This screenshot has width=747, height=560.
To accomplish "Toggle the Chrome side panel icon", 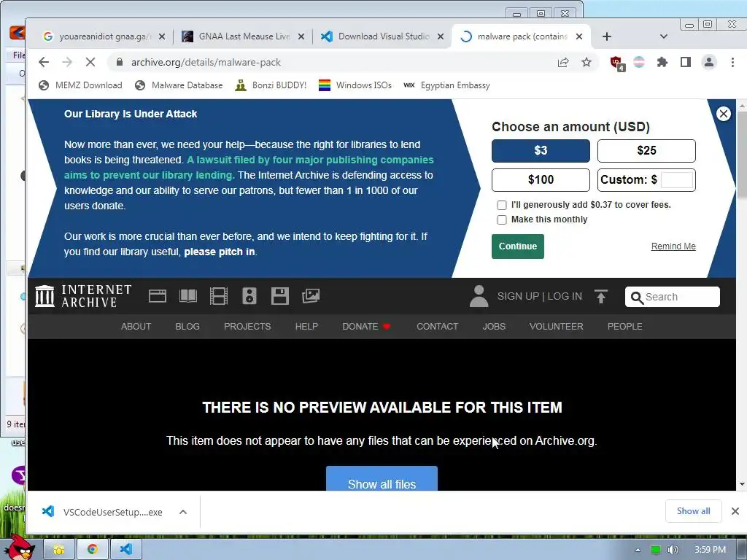I will point(686,63).
